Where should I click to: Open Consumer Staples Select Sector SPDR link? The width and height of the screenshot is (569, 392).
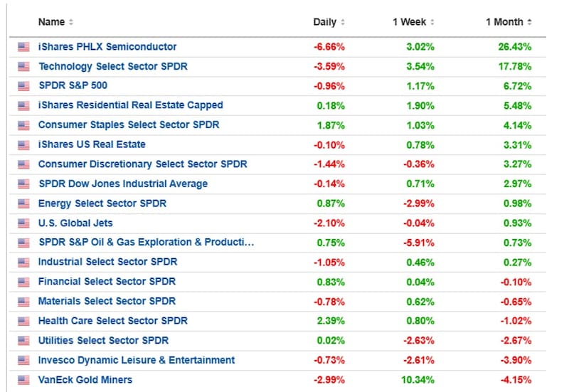(129, 125)
